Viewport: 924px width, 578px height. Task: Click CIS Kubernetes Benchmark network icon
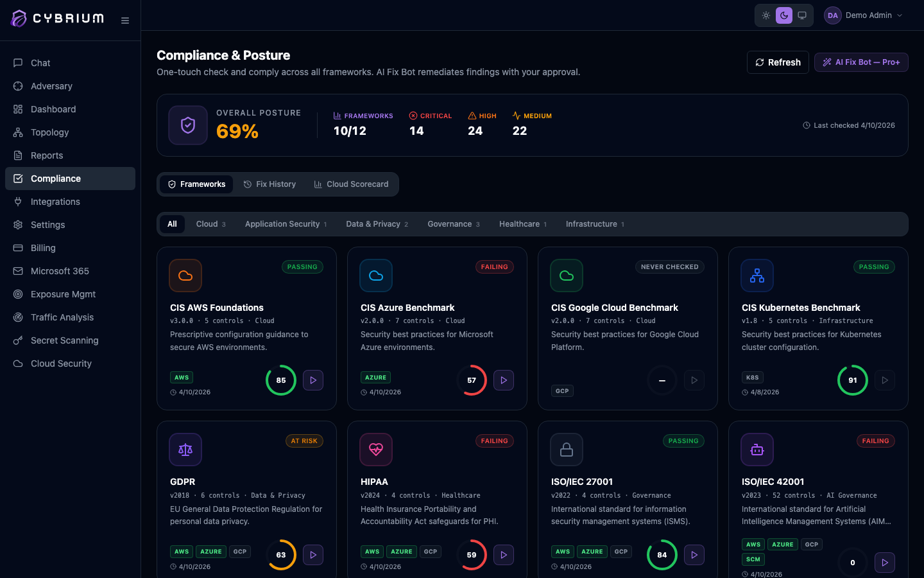pyautogui.click(x=757, y=276)
